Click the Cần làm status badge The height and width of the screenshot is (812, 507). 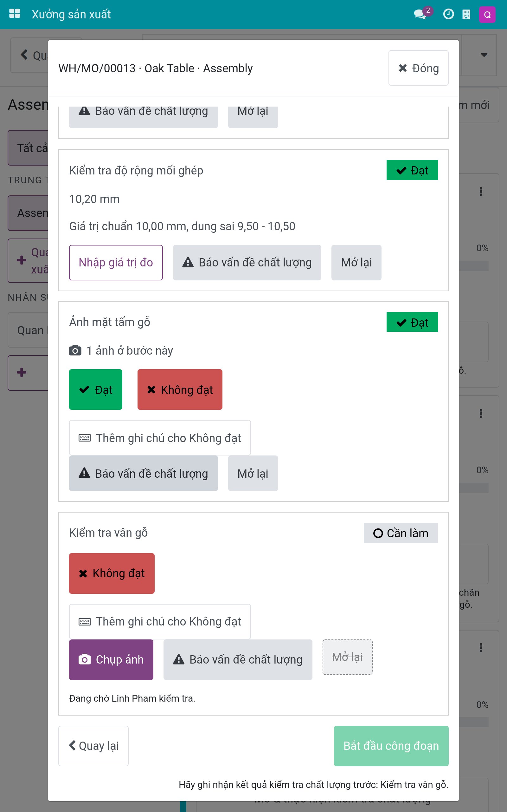pos(400,533)
